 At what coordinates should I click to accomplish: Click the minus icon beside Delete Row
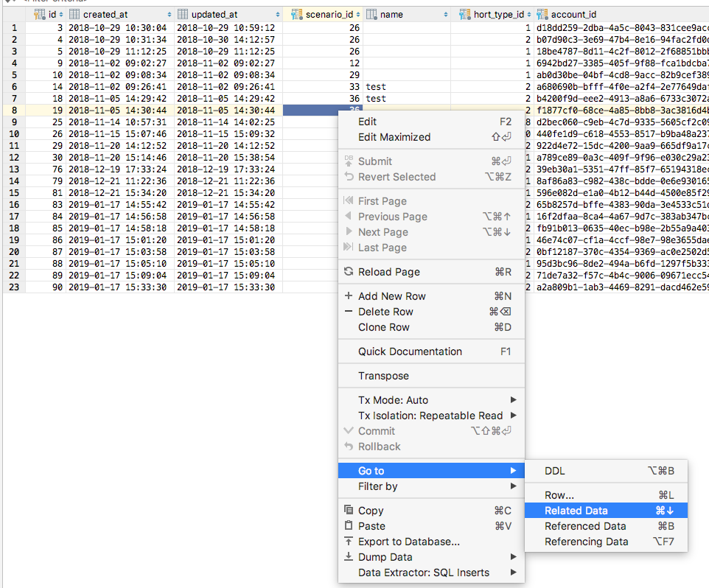coord(348,310)
